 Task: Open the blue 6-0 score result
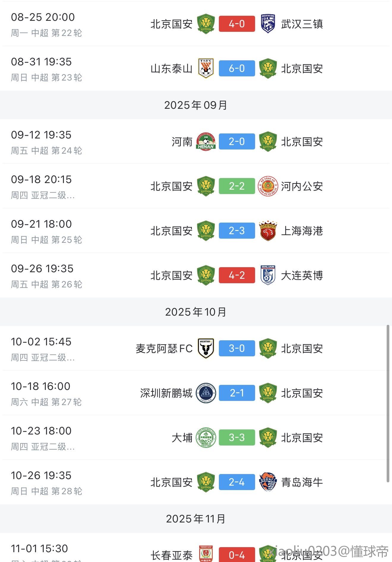tap(237, 68)
